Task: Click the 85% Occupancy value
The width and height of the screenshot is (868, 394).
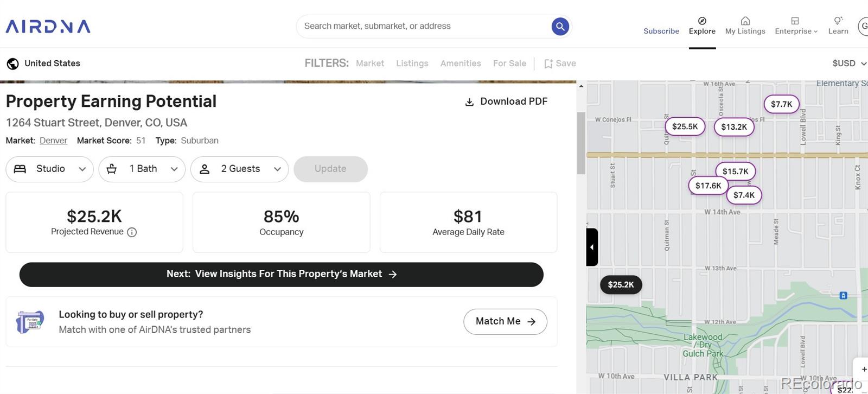Action: 281,217
